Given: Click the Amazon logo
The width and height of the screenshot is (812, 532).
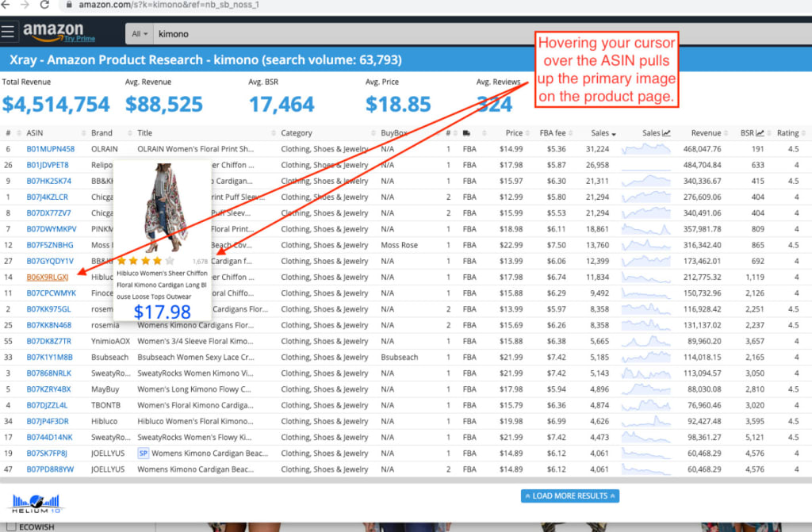Looking at the screenshot, I should [53, 31].
